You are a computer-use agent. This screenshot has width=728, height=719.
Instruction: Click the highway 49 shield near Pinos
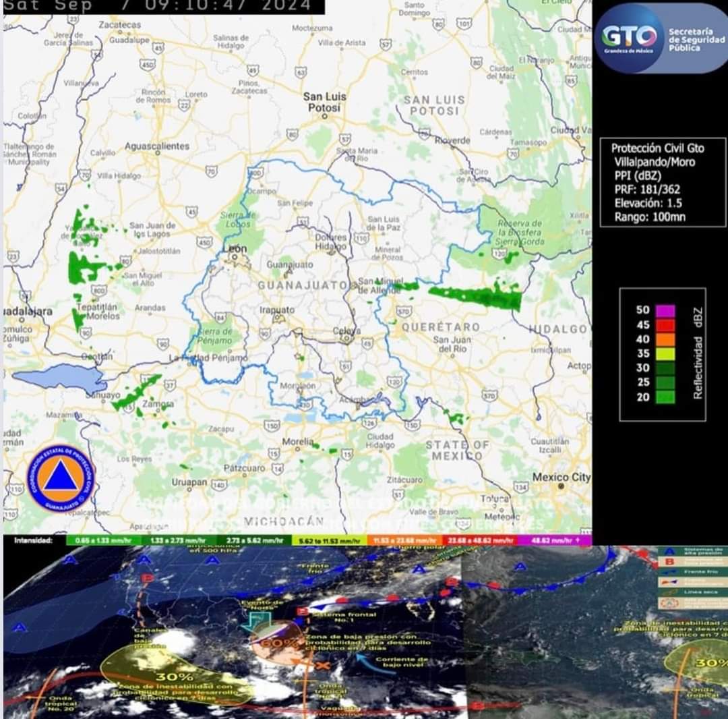click(x=253, y=70)
